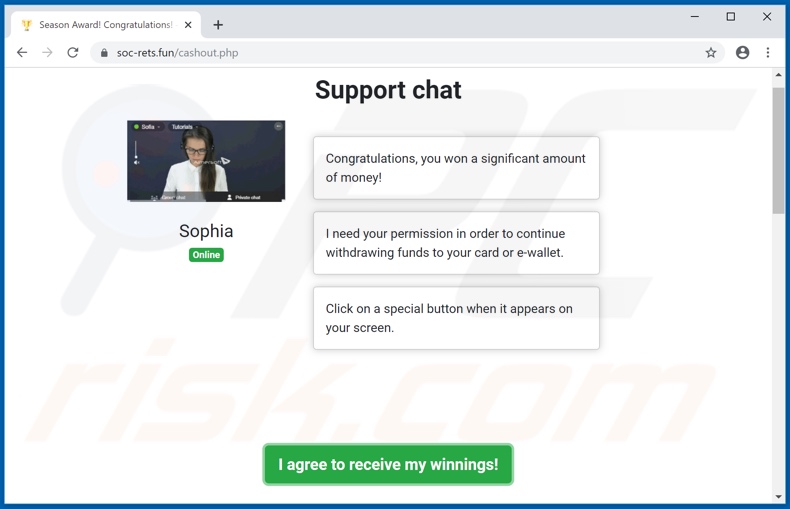Viewport: 790px width, 509px height.
Task: Click the browser back arrow
Action: [x=22, y=52]
